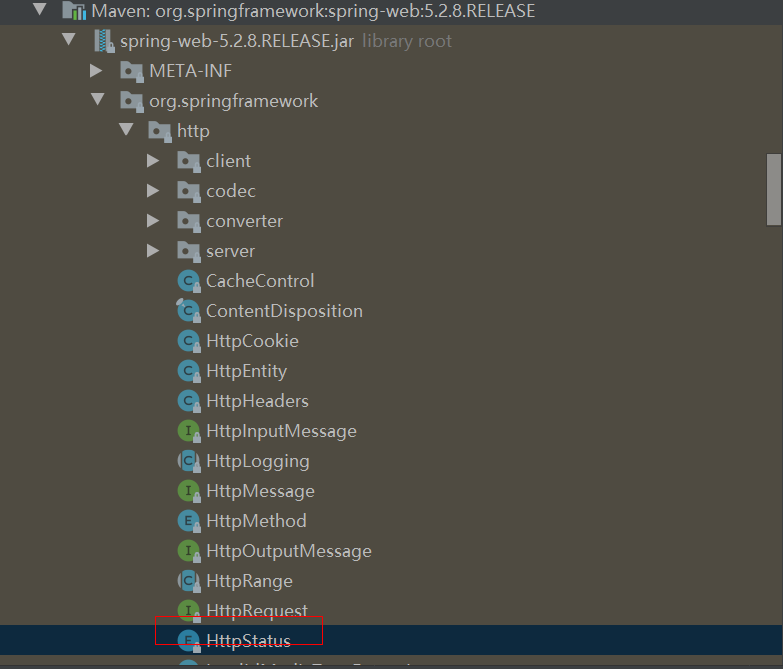783x669 pixels.
Task: Click the HttpMethod enum icon
Action: pos(189,521)
